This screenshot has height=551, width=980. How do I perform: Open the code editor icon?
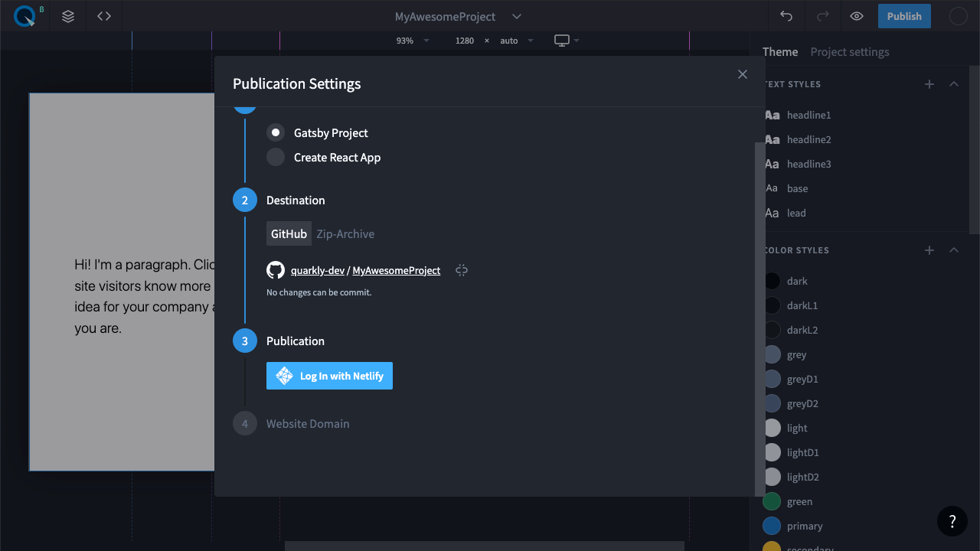104,16
